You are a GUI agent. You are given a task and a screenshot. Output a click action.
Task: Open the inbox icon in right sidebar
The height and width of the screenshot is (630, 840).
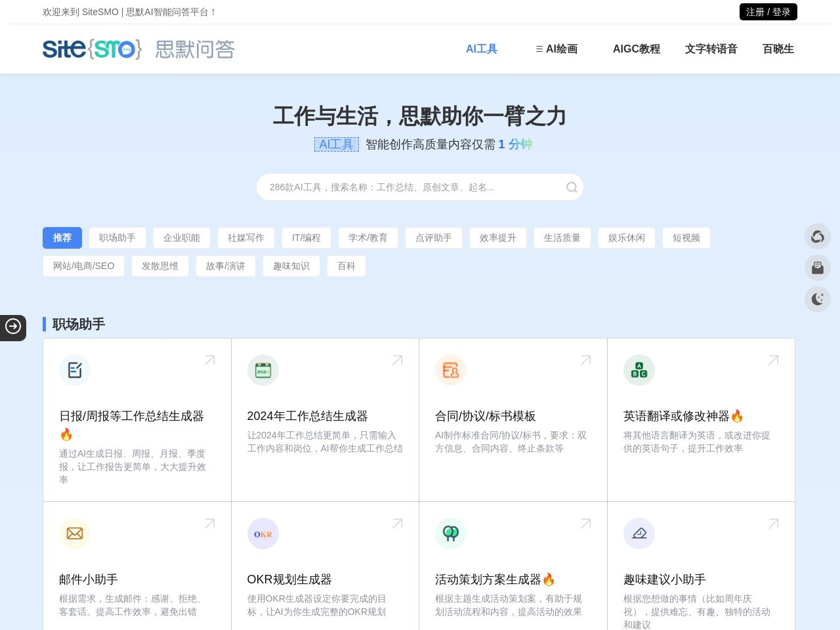[817, 268]
